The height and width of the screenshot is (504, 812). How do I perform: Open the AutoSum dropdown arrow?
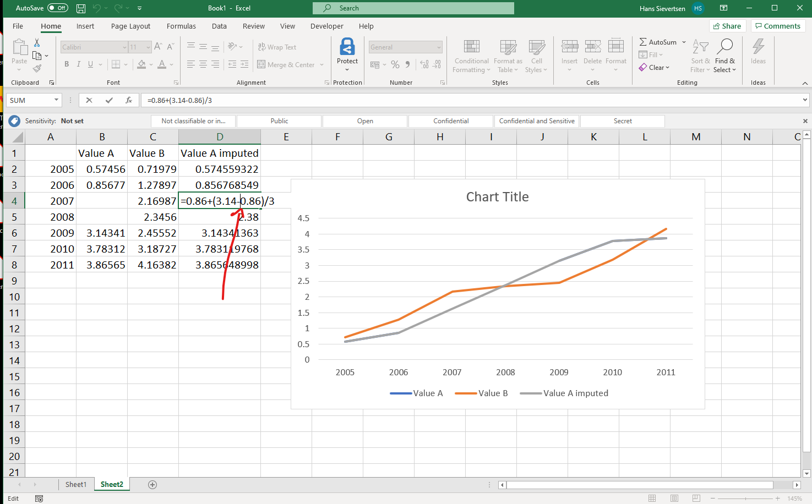(x=684, y=42)
